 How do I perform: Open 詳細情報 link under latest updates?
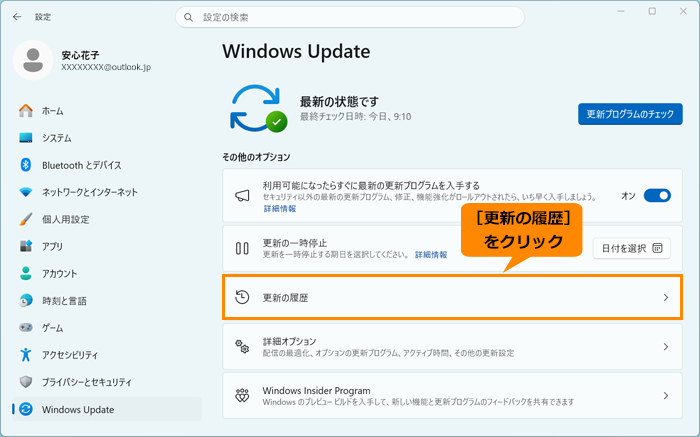[280, 208]
